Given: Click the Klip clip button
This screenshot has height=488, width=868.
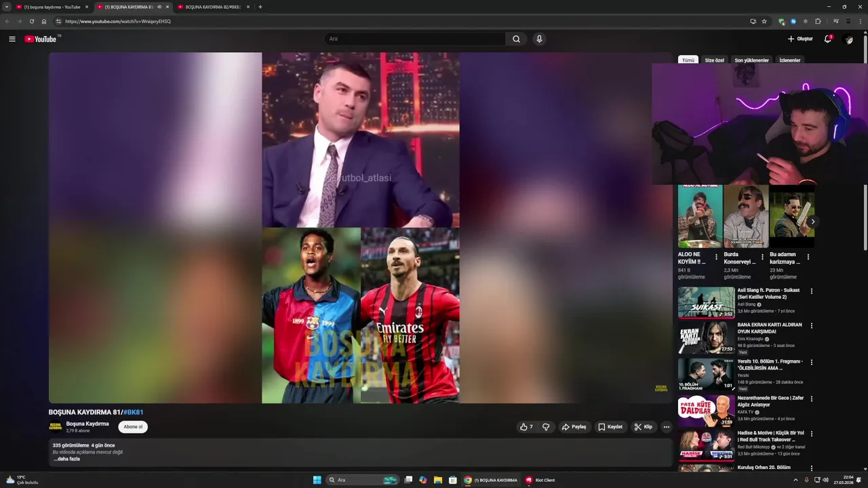Looking at the screenshot, I should (x=643, y=427).
